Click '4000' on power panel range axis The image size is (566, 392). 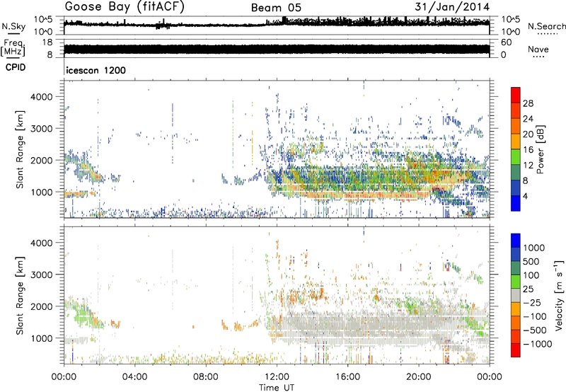[42, 97]
